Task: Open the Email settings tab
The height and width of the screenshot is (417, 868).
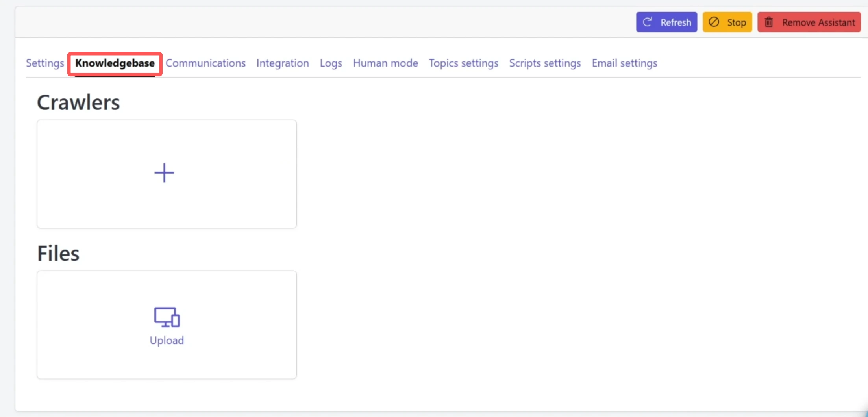Action: point(624,63)
